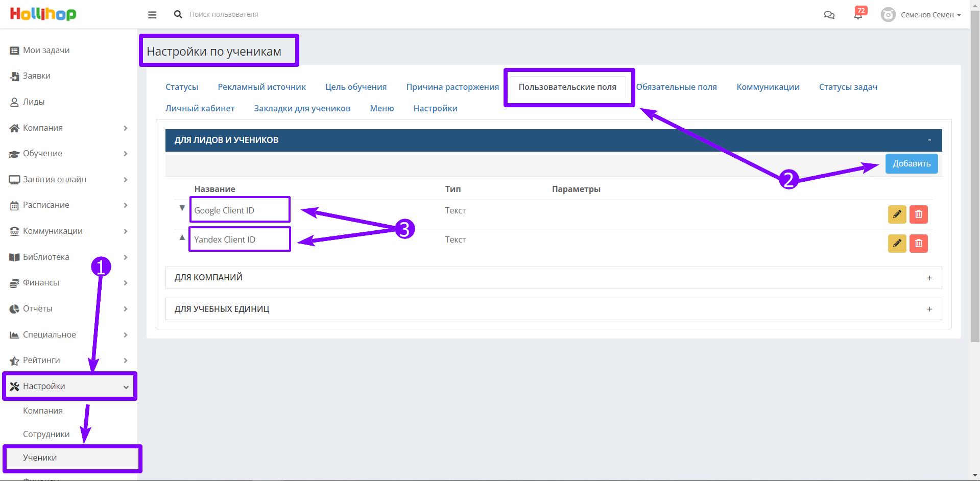The image size is (980, 481).
Task: Delete the Google Client ID field
Action: 918,214
